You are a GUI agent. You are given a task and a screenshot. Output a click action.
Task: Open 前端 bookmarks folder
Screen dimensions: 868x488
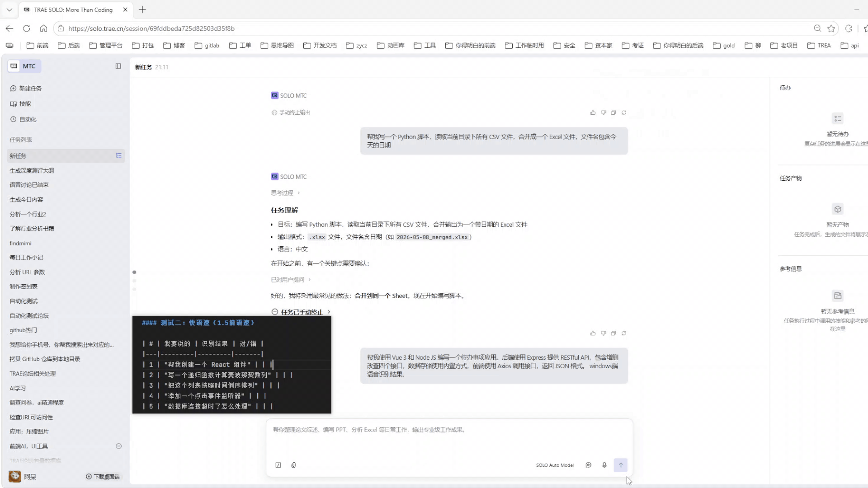click(38, 45)
